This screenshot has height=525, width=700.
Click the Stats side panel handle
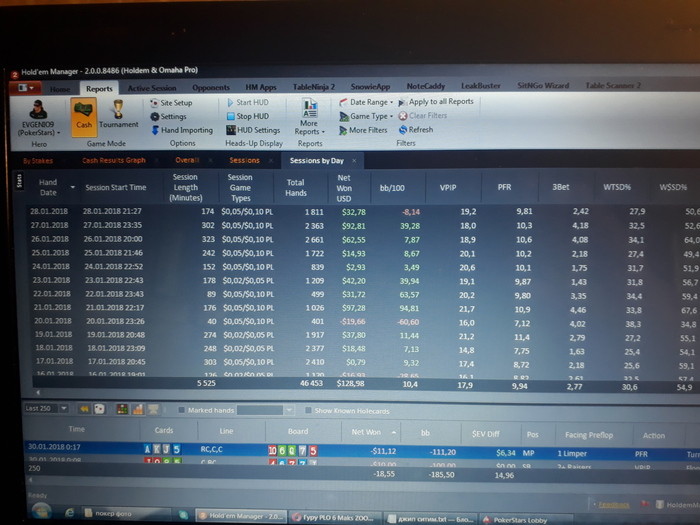[x=19, y=181]
